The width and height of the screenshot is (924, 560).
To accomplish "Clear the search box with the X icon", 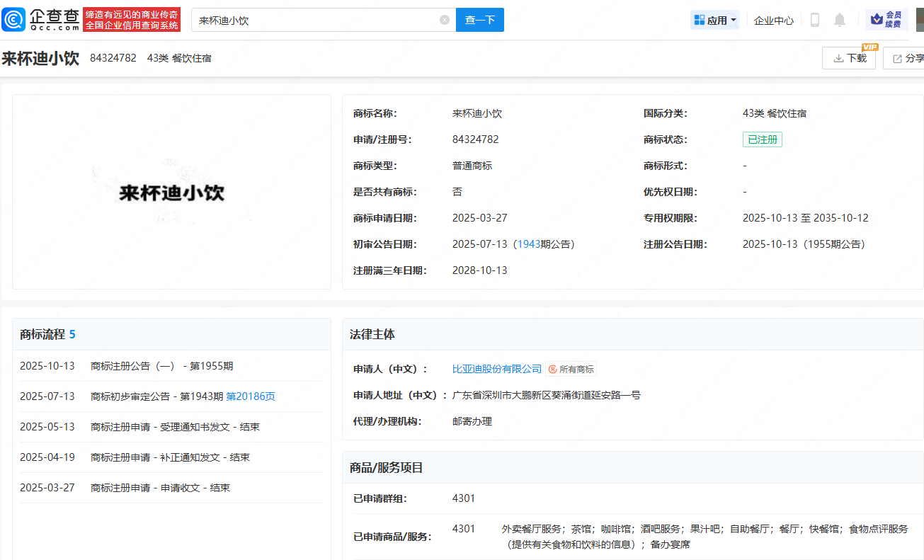I will click(445, 20).
